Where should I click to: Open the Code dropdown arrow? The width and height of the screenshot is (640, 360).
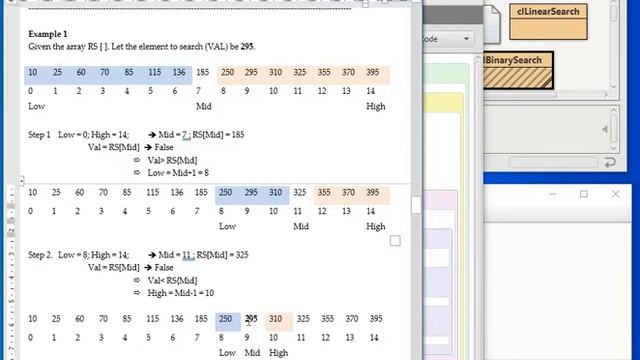pos(466,39)
